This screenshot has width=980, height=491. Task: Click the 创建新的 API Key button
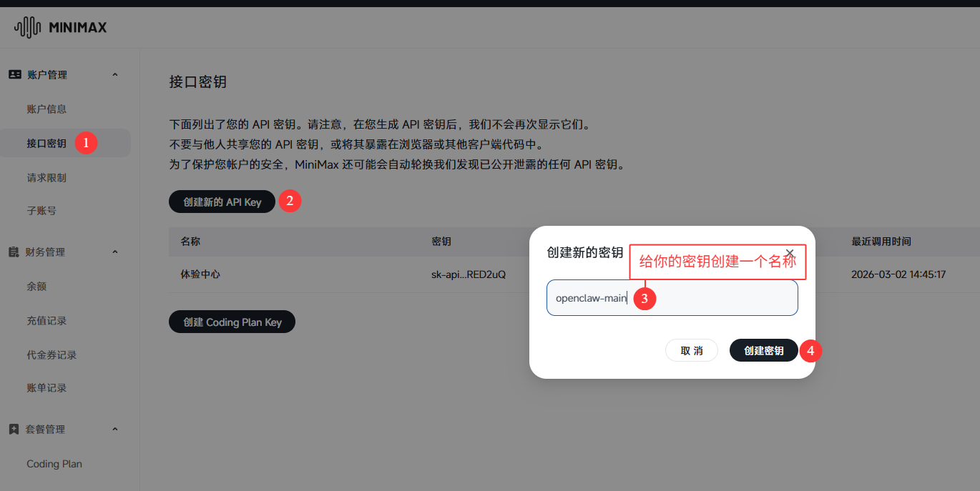point(222,202)
